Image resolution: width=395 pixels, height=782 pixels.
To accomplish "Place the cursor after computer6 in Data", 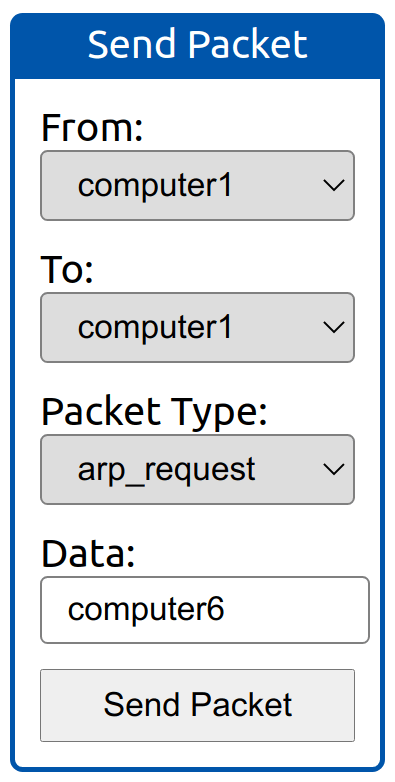I will 226,610.
